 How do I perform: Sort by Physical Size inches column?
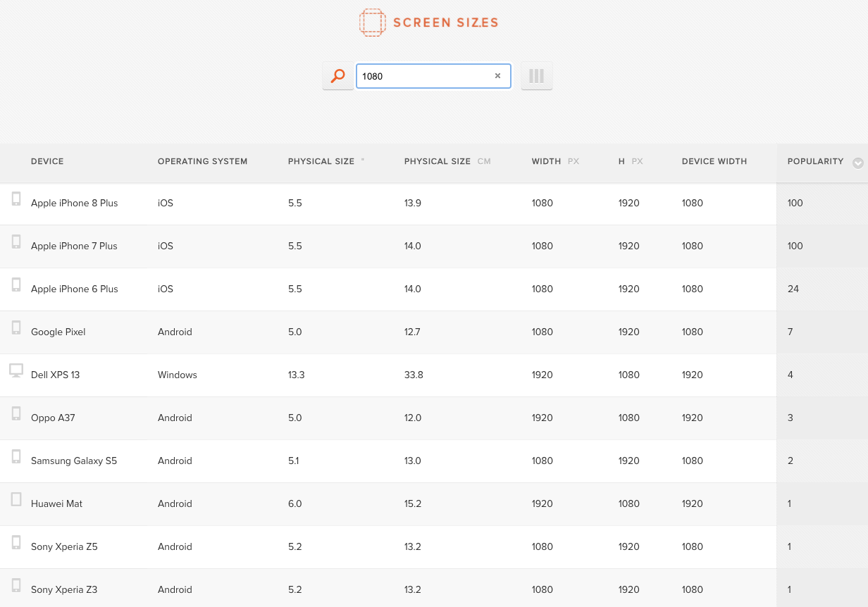326,161
